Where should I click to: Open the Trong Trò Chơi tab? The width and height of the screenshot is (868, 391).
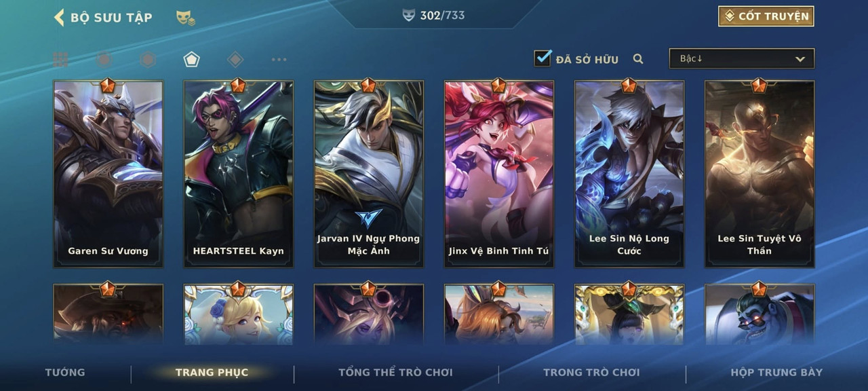(591, 372)
